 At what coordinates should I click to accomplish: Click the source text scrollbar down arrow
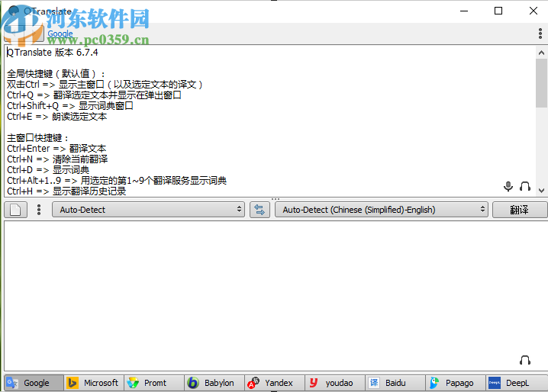pyautogui.click(x=541, y=191)
